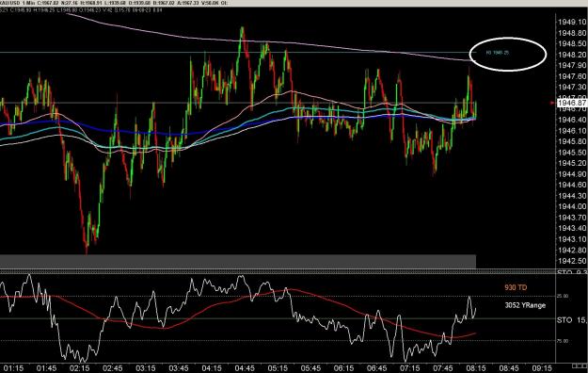Click the 1945.50 price axis label

click(572, 153)
